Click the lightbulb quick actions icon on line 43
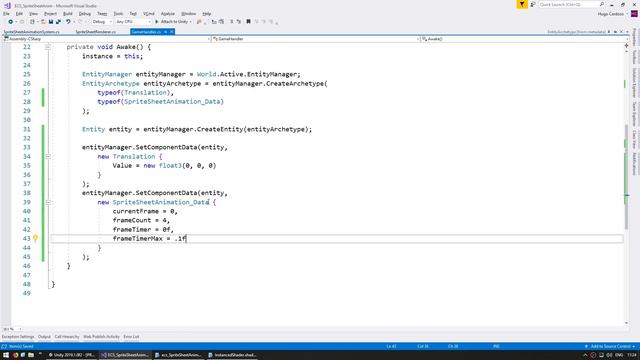This screenshot has width=640, height=360. pyautogui.click(x=35, y=238)
